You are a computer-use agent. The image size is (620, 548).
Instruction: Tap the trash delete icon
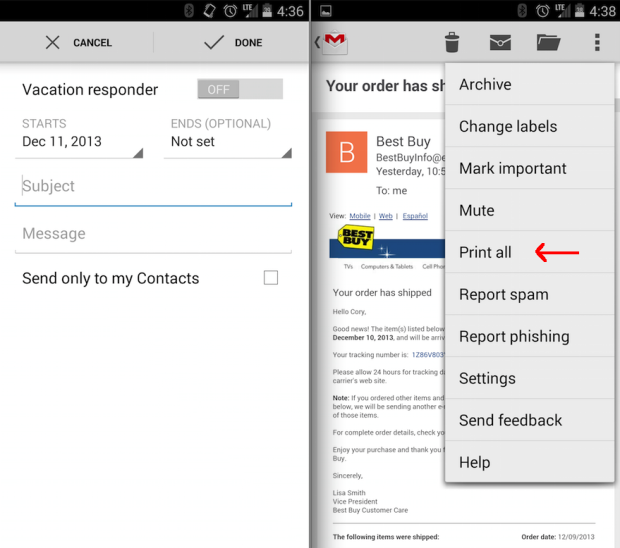click(452, 42)
